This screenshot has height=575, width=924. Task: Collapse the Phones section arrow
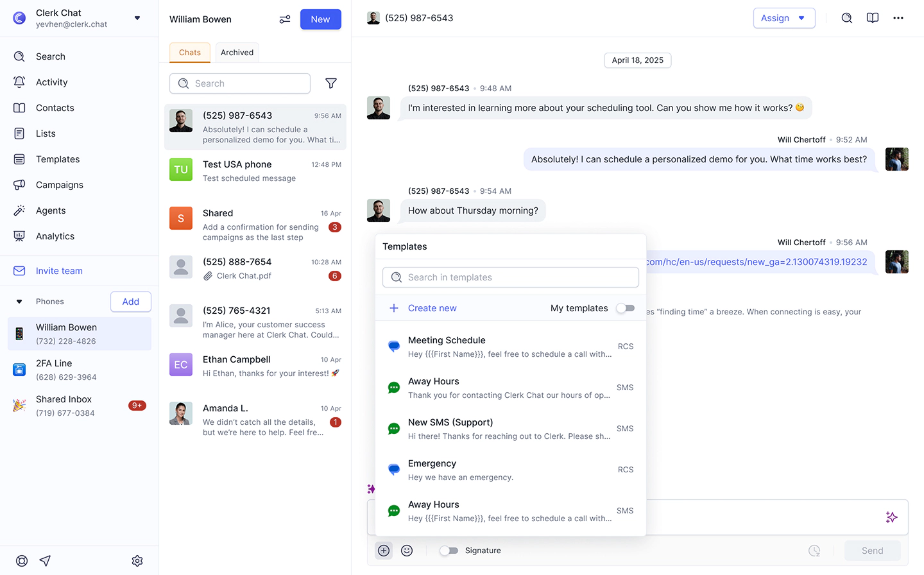click(19, 302)
